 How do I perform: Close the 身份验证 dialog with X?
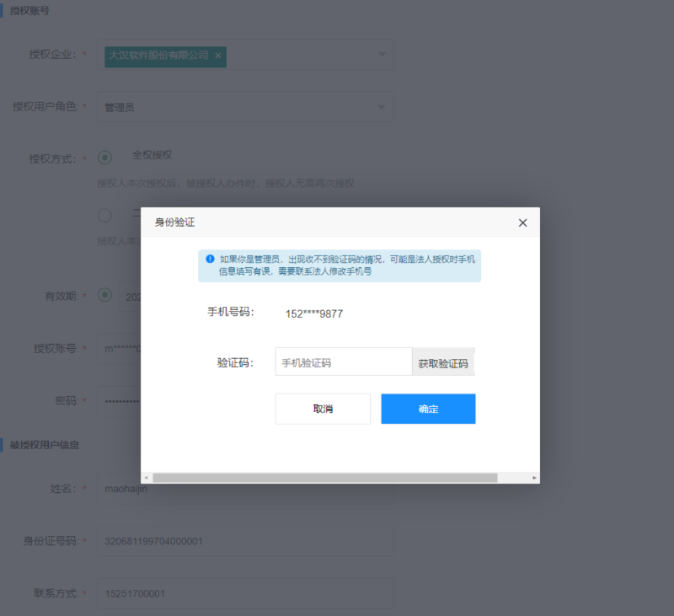click(522, 223)
